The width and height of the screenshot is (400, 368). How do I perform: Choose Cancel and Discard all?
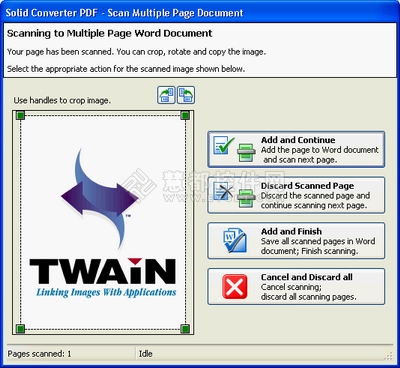296,286
